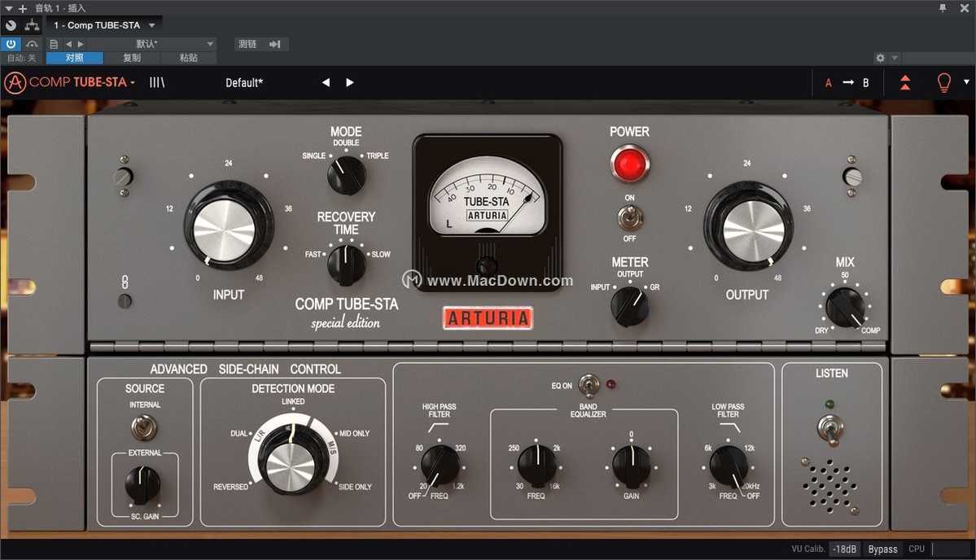
Task: Toggle the LISTEN switch
Action: click(x=830, y=430)
